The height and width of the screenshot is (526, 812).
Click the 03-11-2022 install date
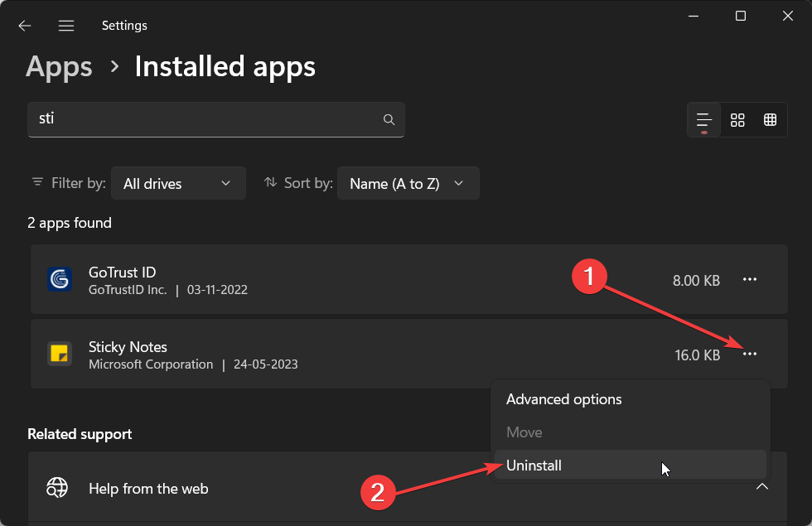click(217, 290)
